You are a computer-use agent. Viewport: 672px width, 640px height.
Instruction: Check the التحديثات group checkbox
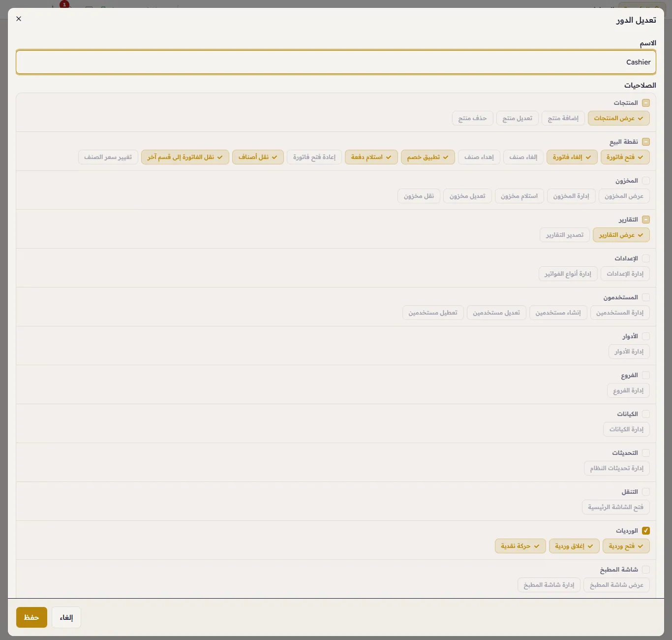coord(646,453)
